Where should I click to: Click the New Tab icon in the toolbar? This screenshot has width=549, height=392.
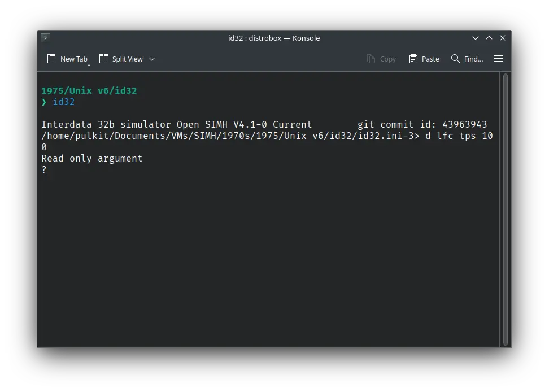52,59
